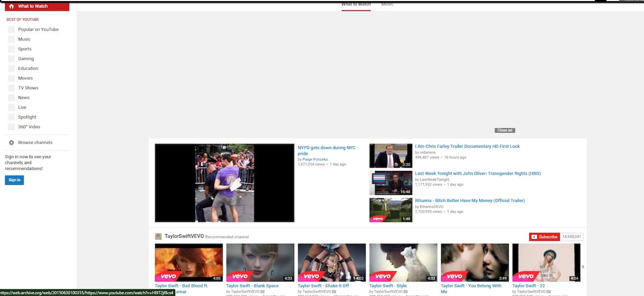The image size is (644, 296).
Task: Visit Paige Ponzeka's channel link
Action: (314, 160)
